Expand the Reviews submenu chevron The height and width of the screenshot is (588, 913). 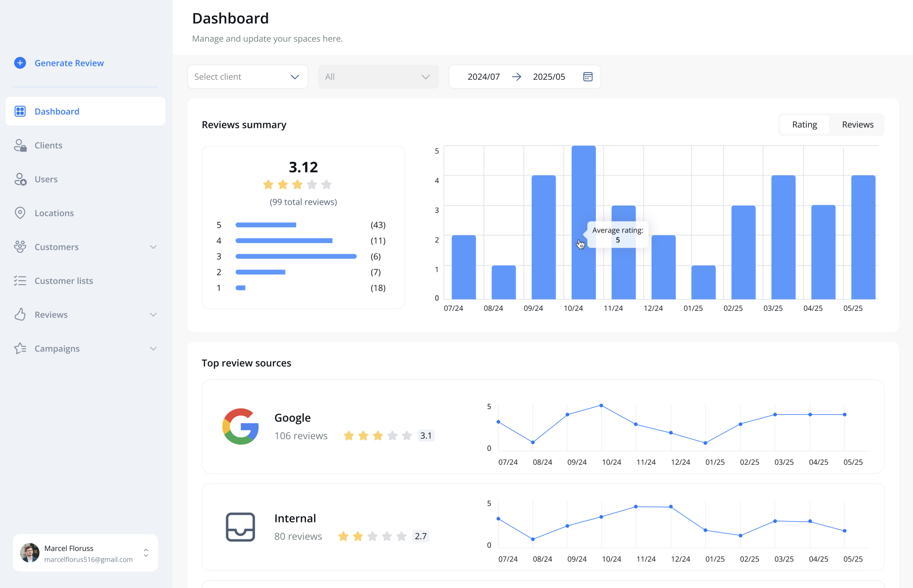click(x=153, y=315)
